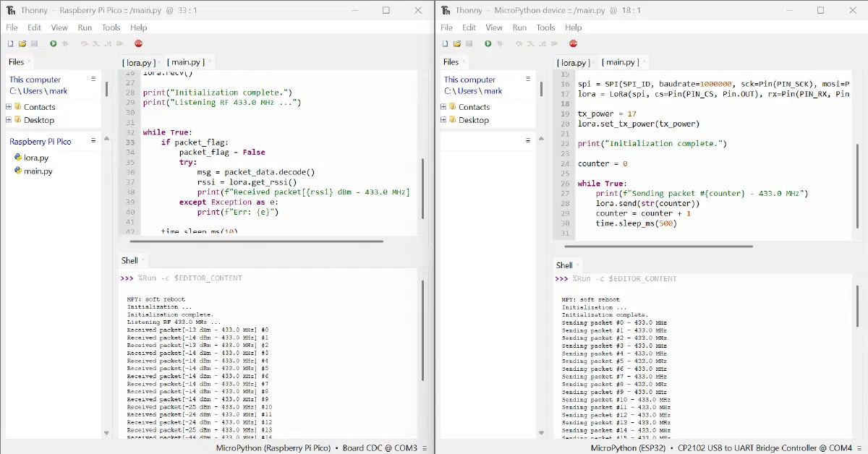Click Open file icon in Raspberry Pi Pico window
868x454 pixels.
click(x=22, y=44)
